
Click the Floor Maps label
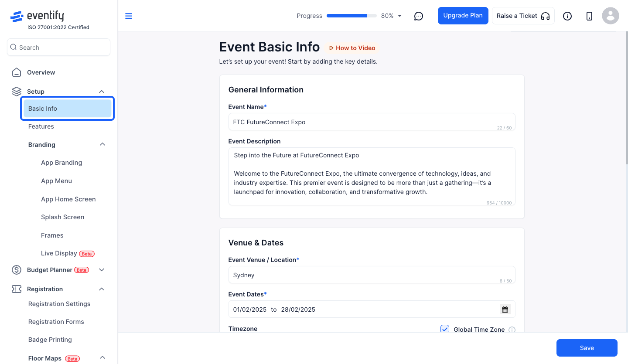(x=44, y=358)
